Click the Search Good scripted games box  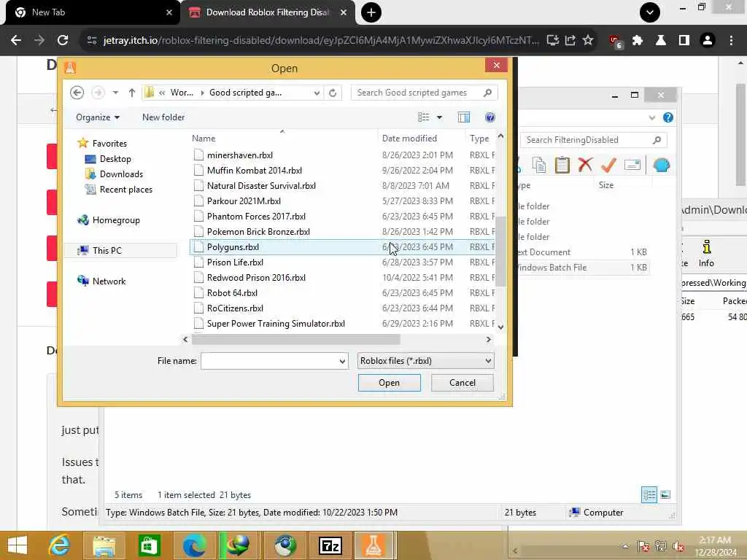click(x=417, y=93)
